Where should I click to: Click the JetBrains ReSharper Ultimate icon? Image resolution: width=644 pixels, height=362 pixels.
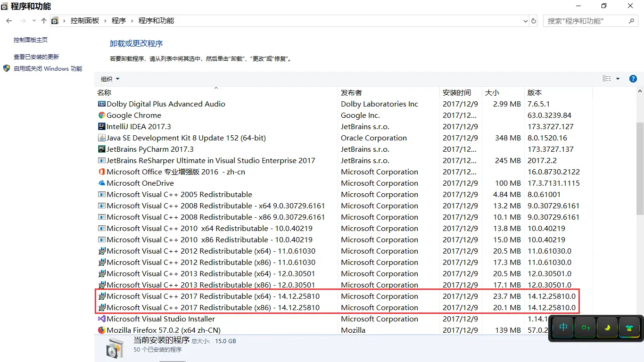point(101,160)
